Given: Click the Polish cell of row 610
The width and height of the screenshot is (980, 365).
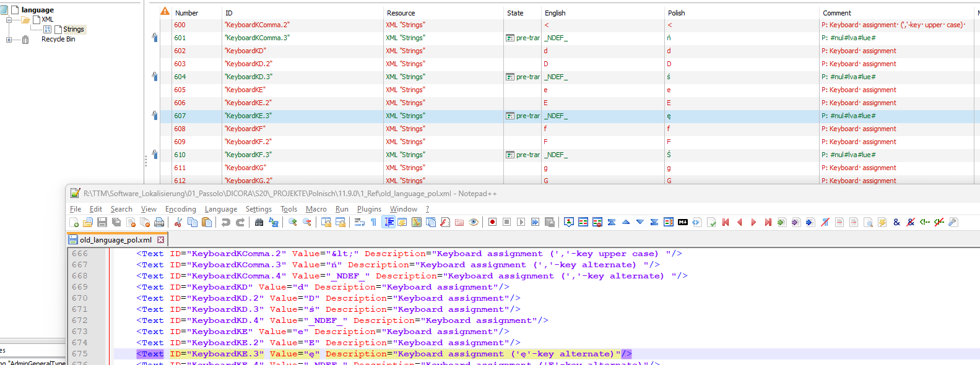Looking at the screenshot, I should (742, 155).
